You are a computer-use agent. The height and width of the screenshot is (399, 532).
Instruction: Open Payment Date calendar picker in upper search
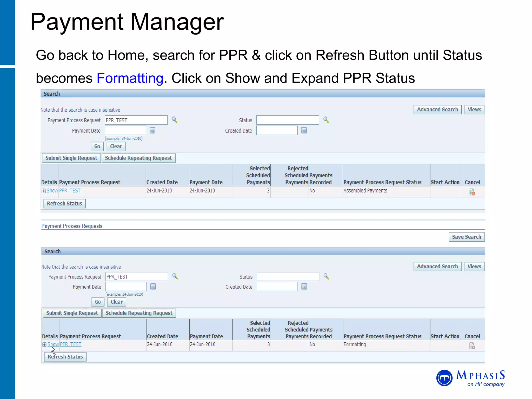(152, 130)
